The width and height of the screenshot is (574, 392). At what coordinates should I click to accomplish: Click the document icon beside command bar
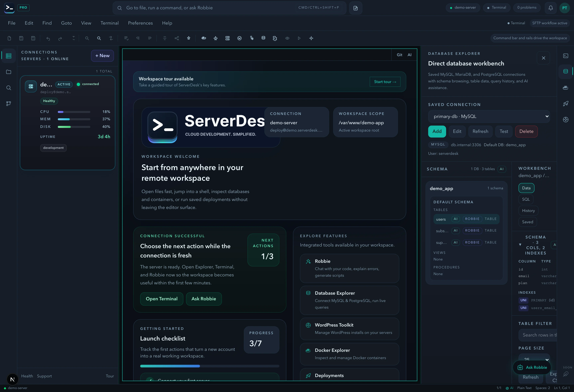[x=356, y=8]
